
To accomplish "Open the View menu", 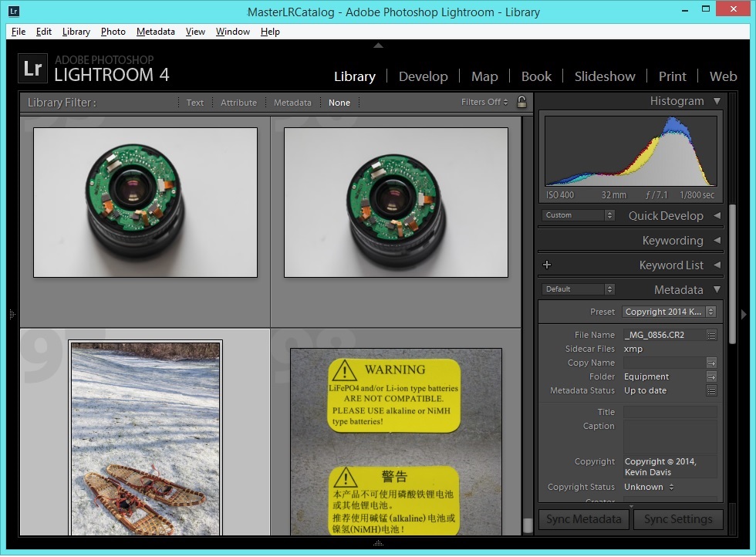I will click(195, 32).
